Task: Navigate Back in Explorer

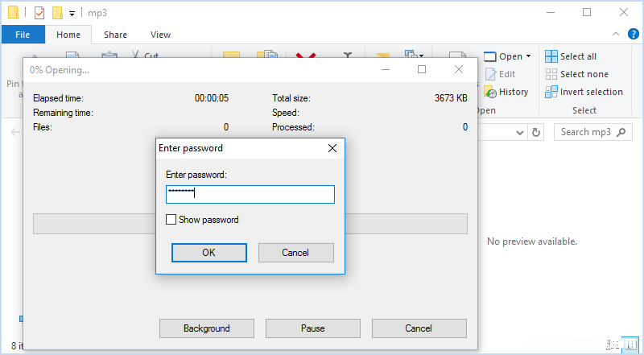Action: tap(15, 132)
